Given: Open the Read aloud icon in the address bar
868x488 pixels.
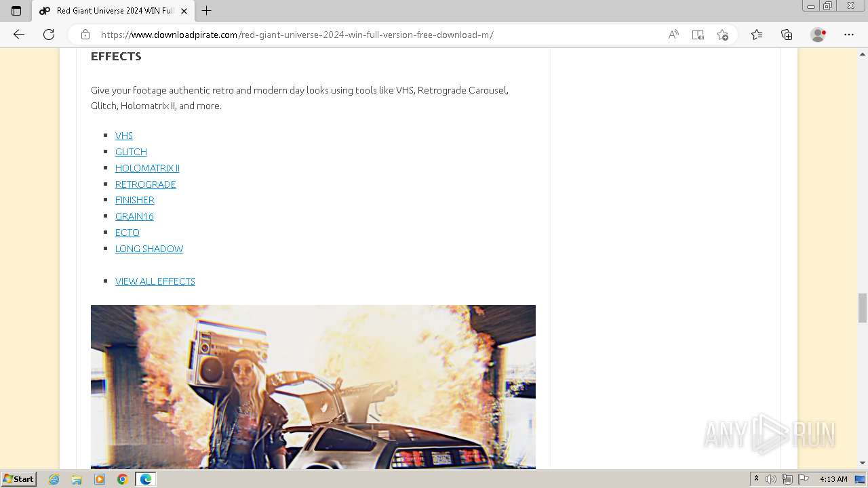Looking at the screenshot, I should (x=673, y=35).
